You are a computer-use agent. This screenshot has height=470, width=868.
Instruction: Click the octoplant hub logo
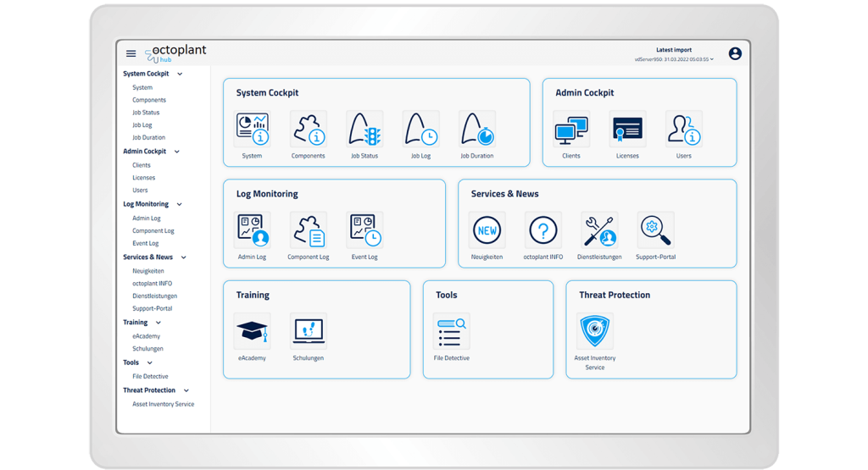[x=175, y=53]
